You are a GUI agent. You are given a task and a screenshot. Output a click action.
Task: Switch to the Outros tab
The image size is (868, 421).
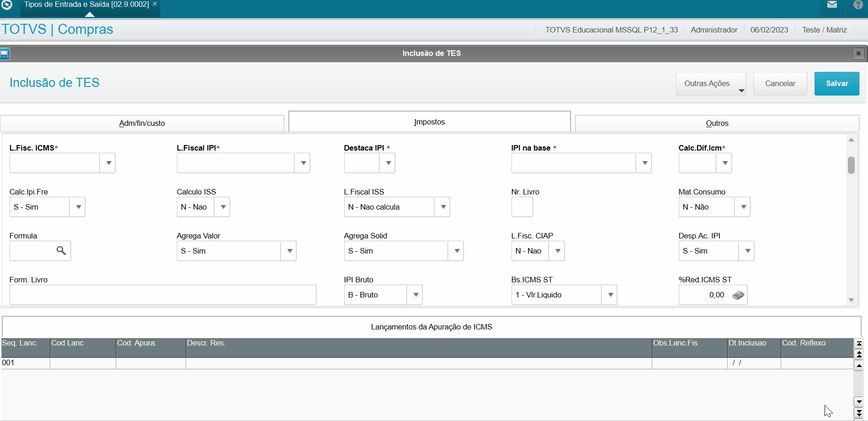[717, 123]
